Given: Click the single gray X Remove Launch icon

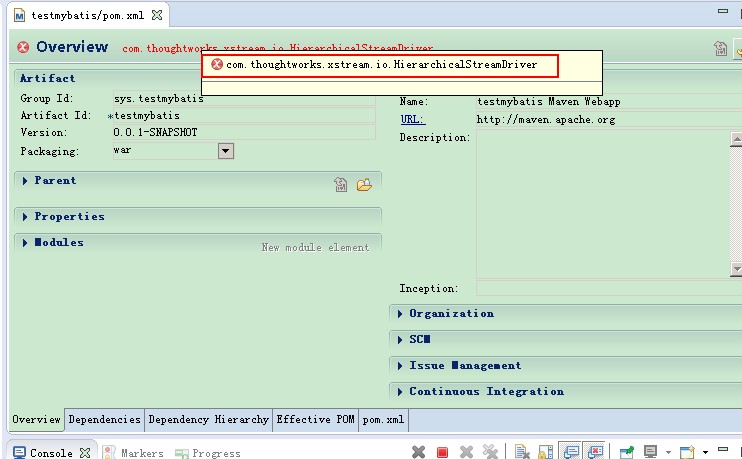Looking at the screenshot, I should pyautogui.click(x=467, y=452).
